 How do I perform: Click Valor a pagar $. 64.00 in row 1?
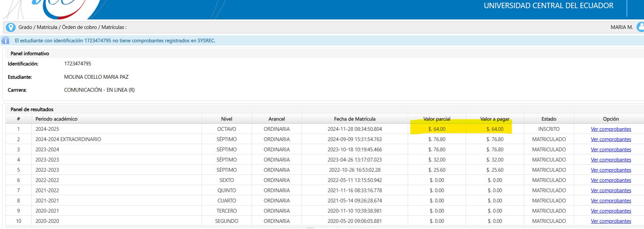495,129
